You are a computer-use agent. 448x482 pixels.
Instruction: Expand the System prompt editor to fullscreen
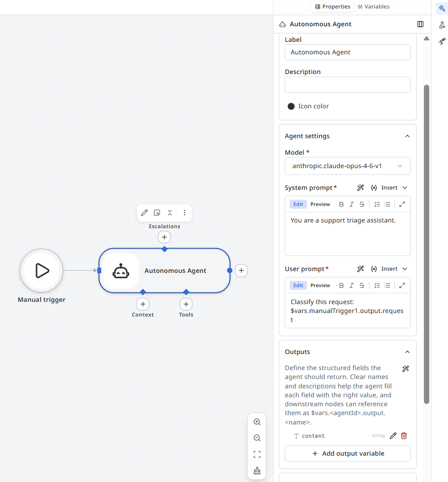pyautogui.click(x=402, y=204)
